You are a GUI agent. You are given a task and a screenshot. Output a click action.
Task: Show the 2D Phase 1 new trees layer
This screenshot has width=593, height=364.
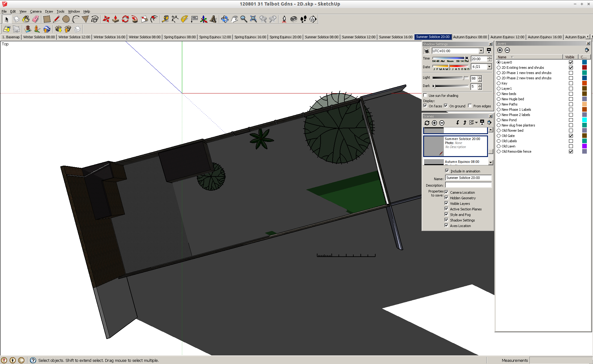tap(571, 73)
